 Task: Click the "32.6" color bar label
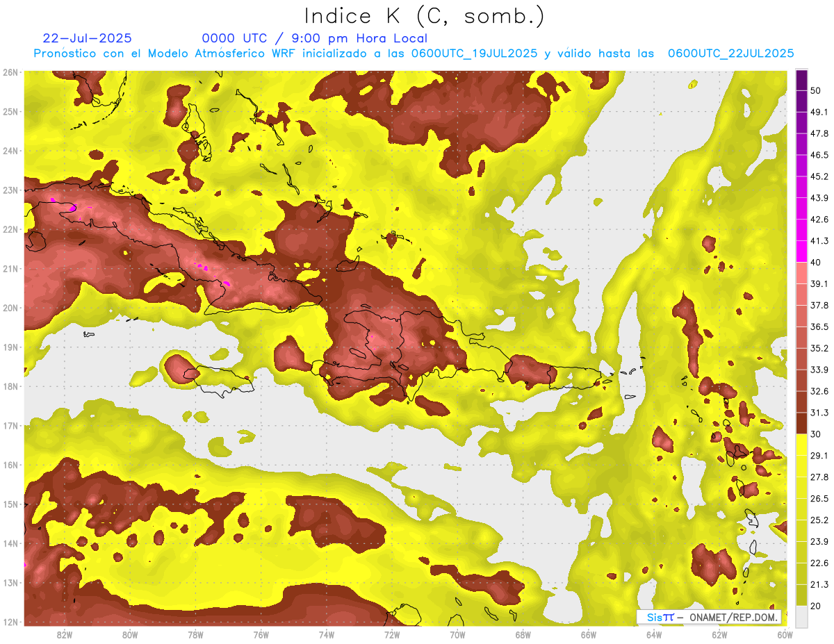tap(819, 391)
